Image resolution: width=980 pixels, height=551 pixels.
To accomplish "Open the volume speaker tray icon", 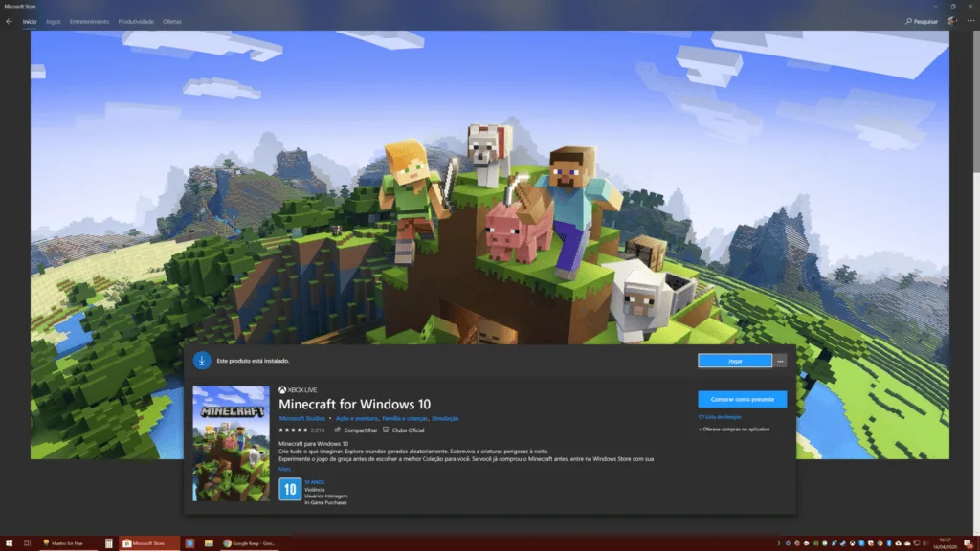I will point(925,543).
